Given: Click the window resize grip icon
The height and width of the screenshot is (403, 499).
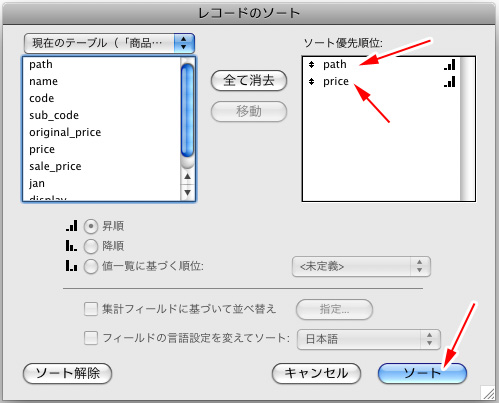Looking at the screenshot, I should [488, 393].
